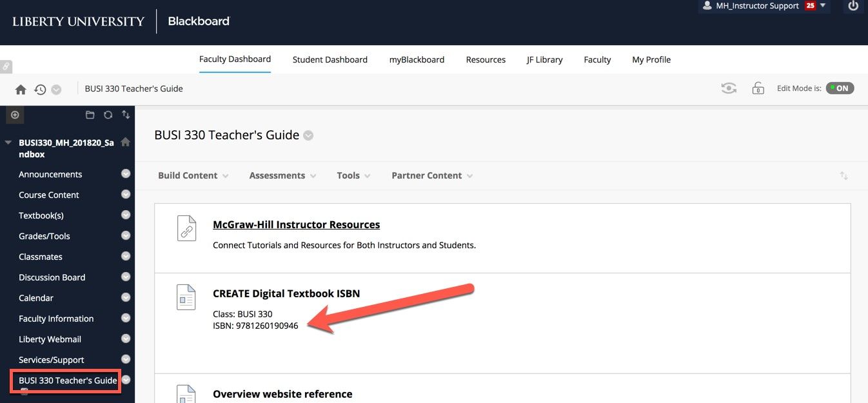This screenshot has width=868, height=403.
Task: Add a menu item with plus icon
Action: coord(15,115)
